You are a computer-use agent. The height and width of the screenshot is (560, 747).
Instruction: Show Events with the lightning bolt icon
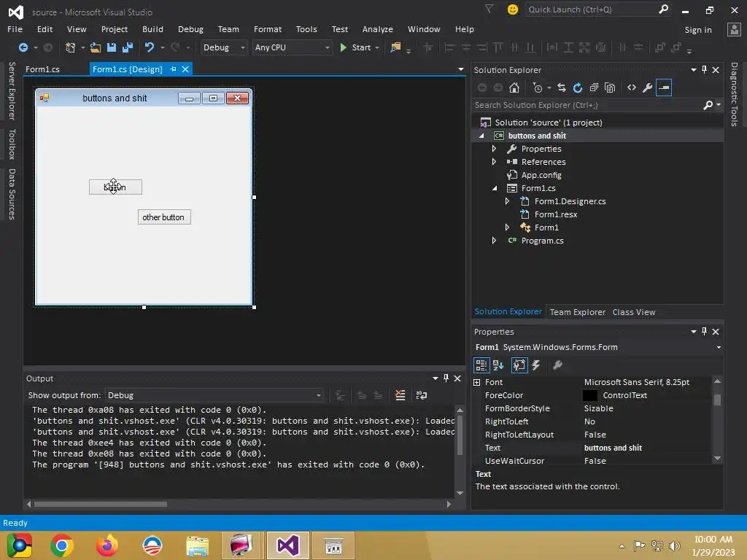pos(536,365)
